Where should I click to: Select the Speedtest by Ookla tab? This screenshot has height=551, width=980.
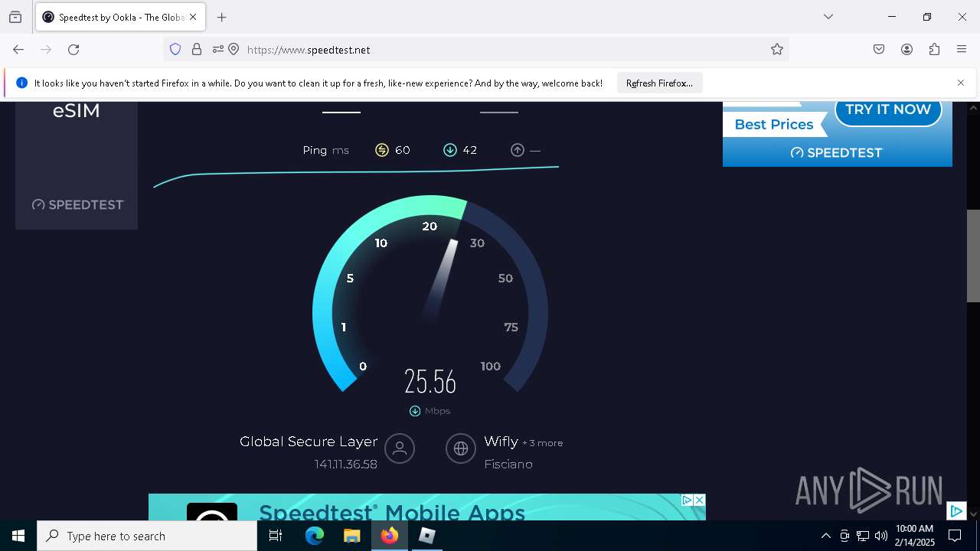pos(119,17)
